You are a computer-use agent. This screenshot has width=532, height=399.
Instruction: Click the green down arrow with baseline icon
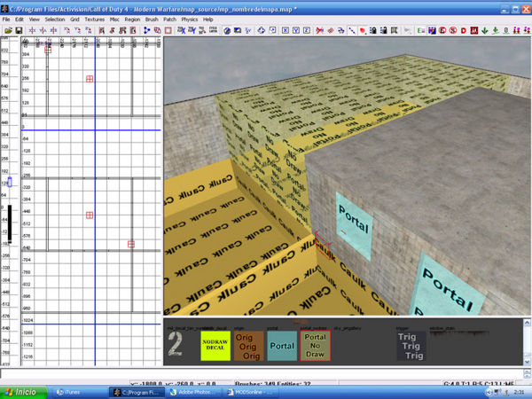click(496, 30)
